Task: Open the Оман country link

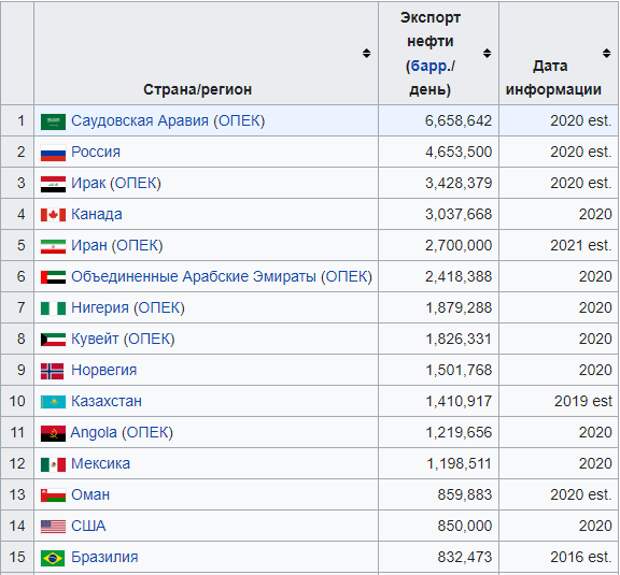Action: coord(90,495)
